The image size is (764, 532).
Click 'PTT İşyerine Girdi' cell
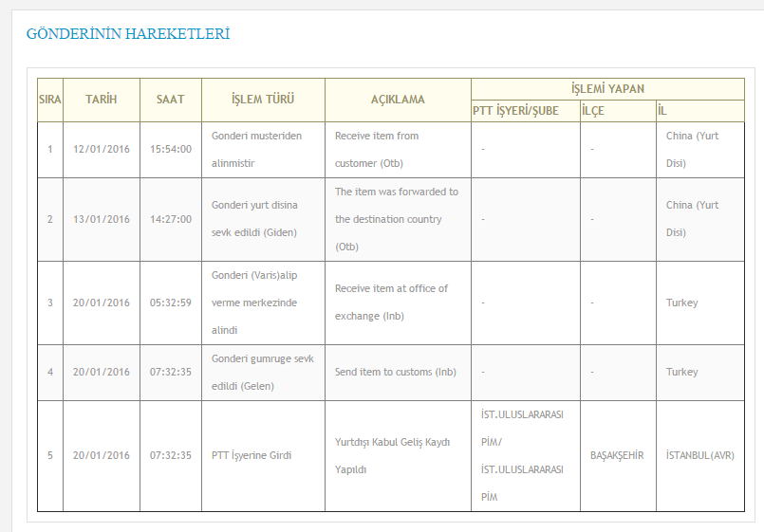pos(263,455)
